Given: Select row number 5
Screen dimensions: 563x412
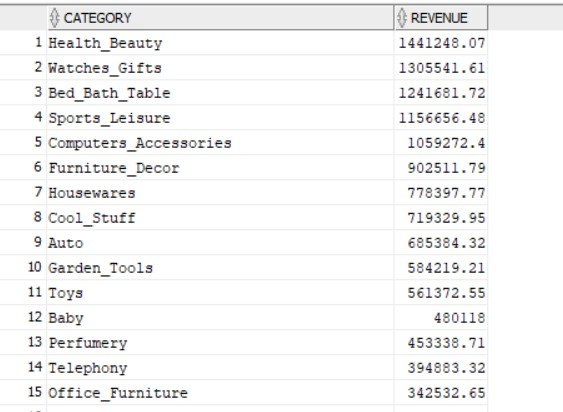Looking at the screenshot, I should click(38, 142).
